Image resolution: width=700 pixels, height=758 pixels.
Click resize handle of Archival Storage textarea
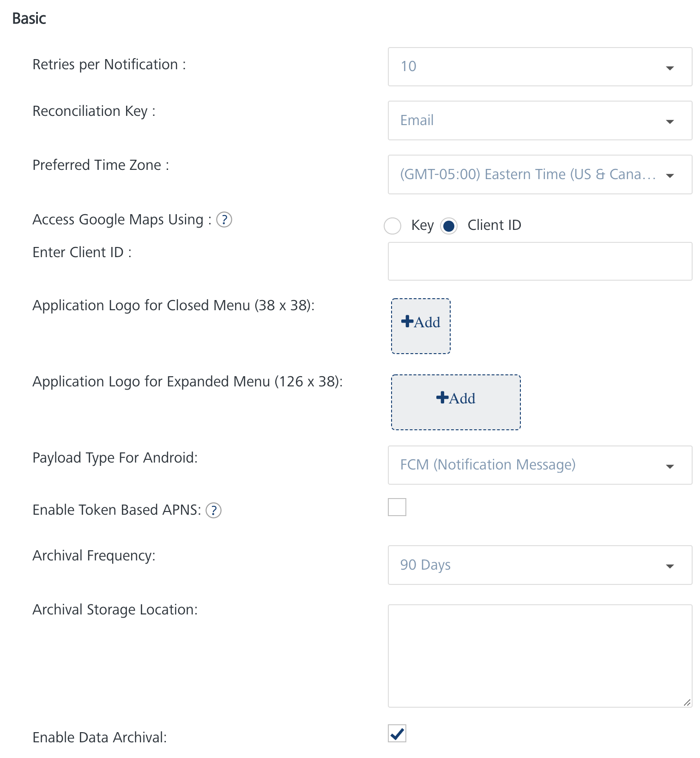(687, 703)
